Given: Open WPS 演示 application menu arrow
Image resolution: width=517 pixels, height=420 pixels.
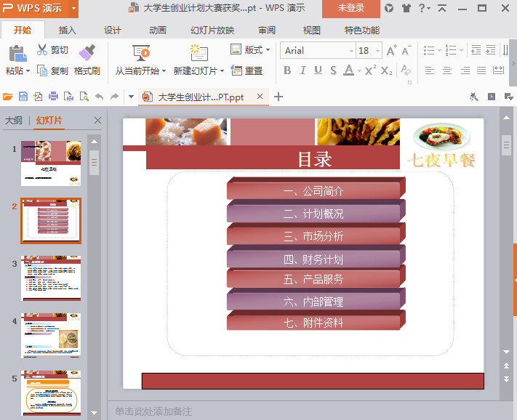Looking at the screenshot, I should (x=73, y=9).
